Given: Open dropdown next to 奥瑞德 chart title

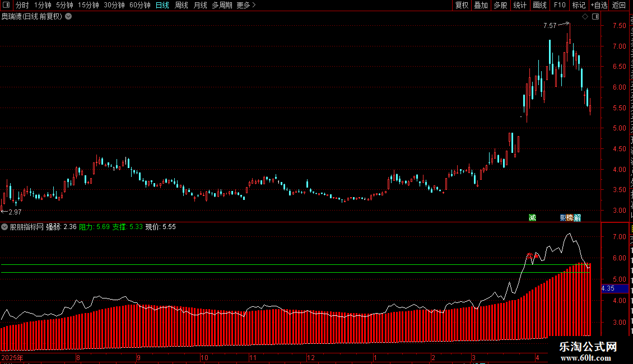Looking at the screenshot, I should [x=69, y=17].
